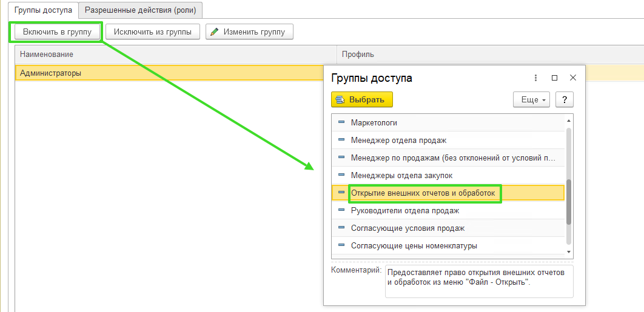Viewport: 644px width, 312px height.
Task: Open the Группы доступа tab
Action: click(x=43, y=10)
